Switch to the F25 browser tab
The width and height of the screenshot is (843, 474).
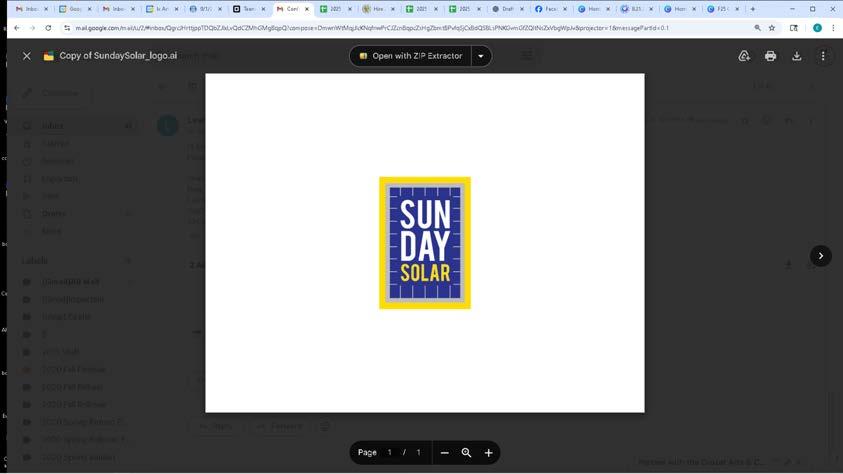click(721, 9)
